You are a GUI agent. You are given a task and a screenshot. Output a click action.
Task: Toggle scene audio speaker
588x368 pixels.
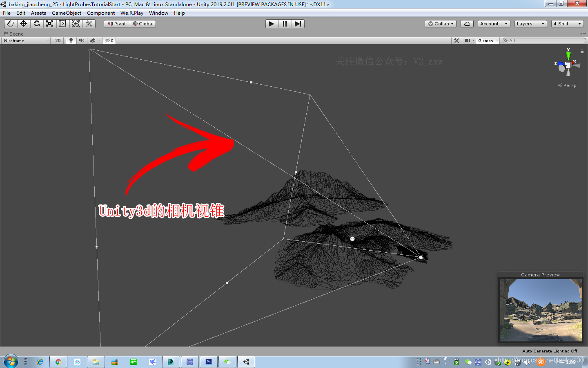82,40
